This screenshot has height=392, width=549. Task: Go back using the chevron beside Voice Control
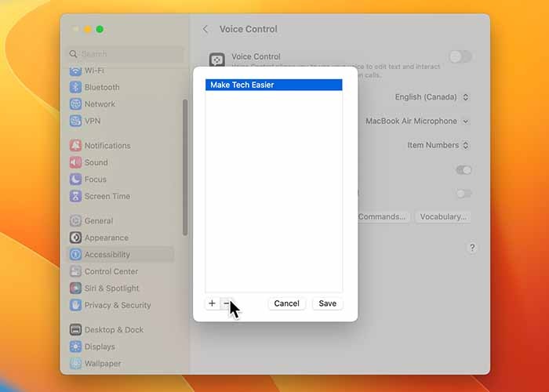(205, 29)
